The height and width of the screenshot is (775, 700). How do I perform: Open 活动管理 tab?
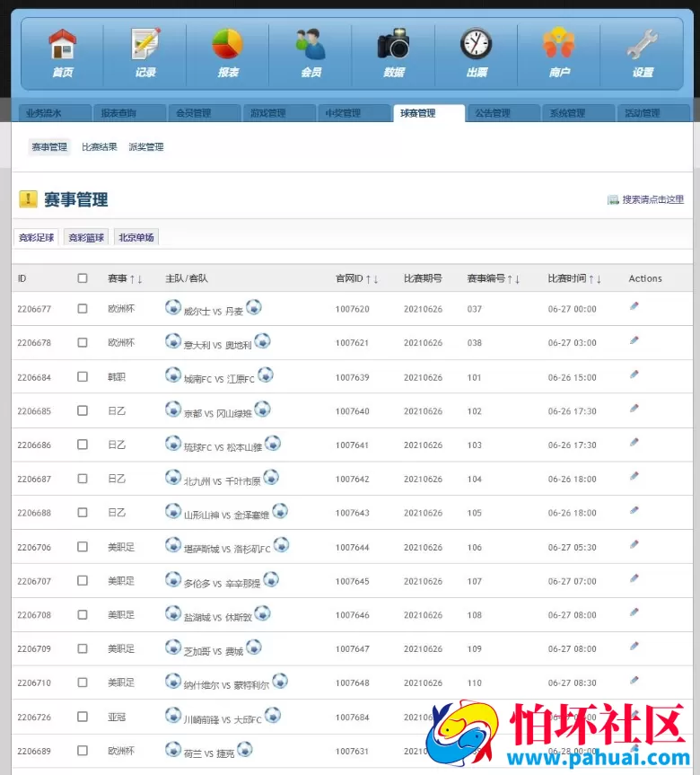coord(653,113)
